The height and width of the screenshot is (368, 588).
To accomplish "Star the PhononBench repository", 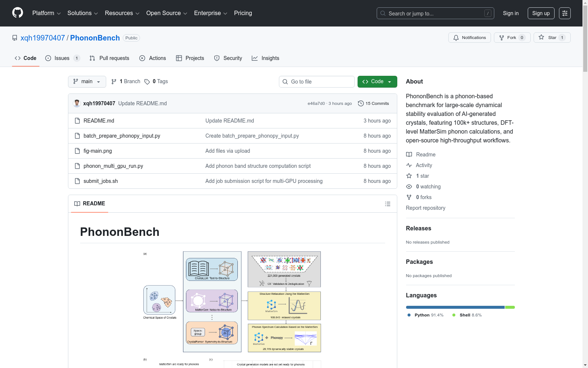I will click(552, 38).
